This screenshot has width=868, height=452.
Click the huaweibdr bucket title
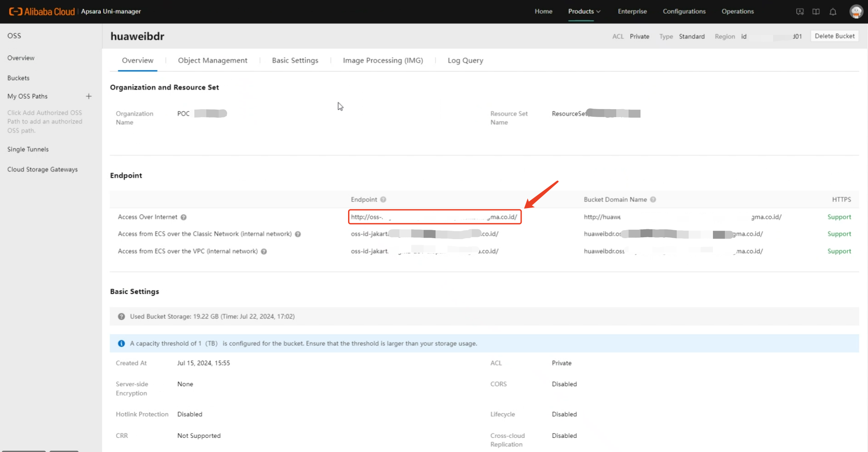pyautogui.click(x=137, y=36)
